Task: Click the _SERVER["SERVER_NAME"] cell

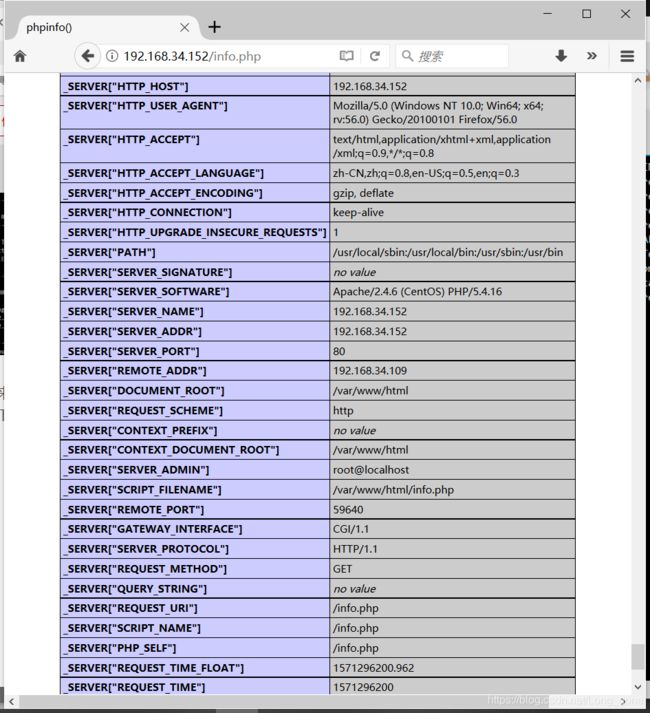Action: coord(195,311)
